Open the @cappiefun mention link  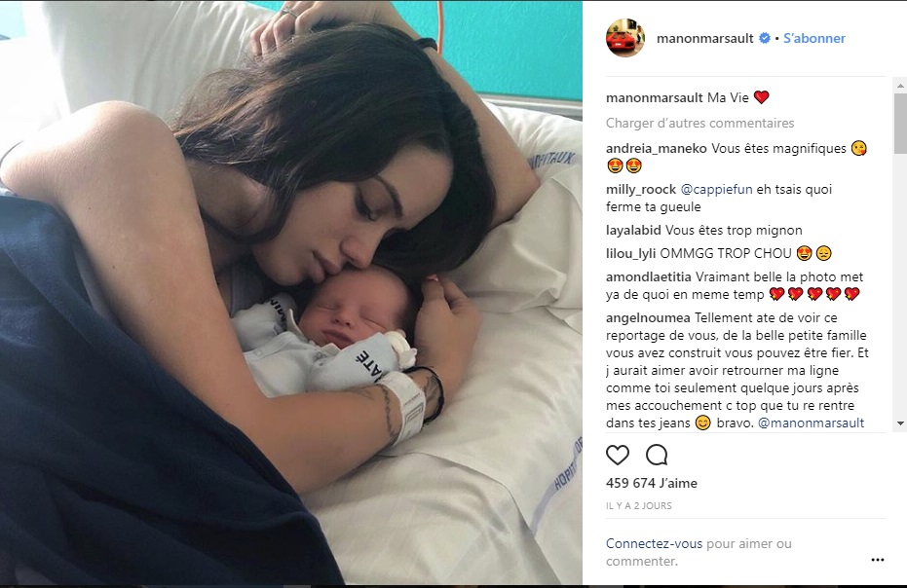(716, 189)
